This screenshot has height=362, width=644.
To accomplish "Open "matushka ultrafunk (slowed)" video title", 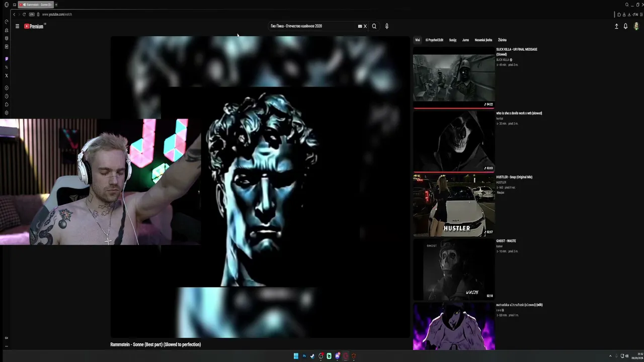I will [519, 305].
